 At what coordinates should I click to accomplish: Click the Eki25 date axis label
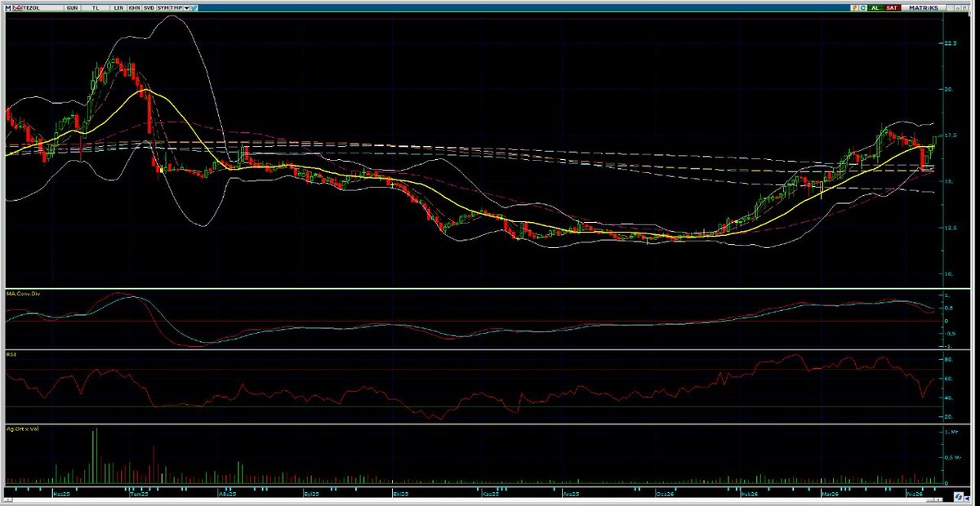click(400, 494)
